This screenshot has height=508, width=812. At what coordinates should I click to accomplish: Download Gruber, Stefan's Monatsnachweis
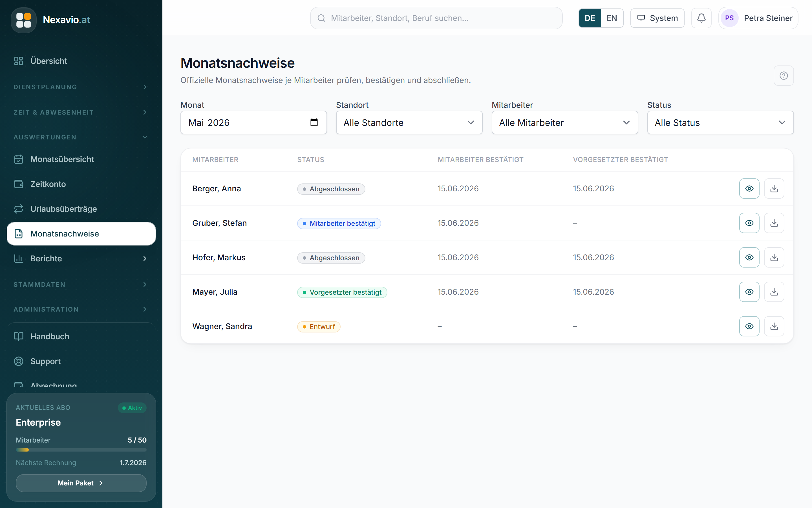pyautogui.click(x=774, y=223)
